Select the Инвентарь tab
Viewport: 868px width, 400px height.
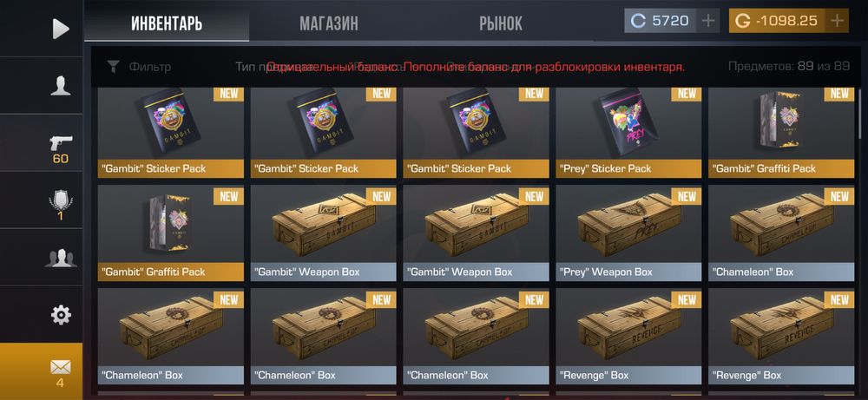click(x=167, y=23)
